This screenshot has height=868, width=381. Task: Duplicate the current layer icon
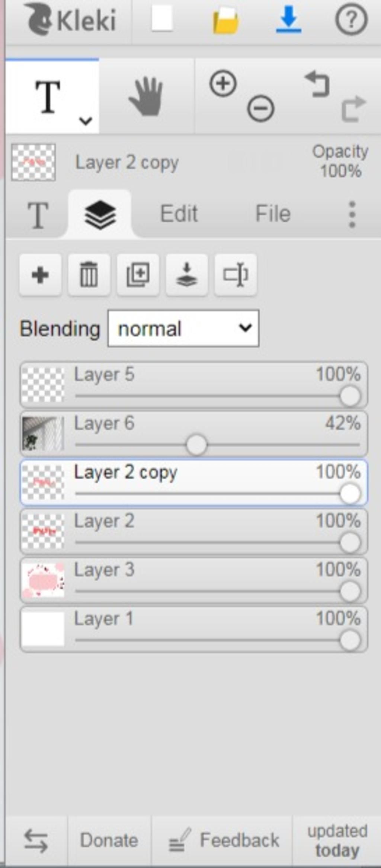click(138, 275)
